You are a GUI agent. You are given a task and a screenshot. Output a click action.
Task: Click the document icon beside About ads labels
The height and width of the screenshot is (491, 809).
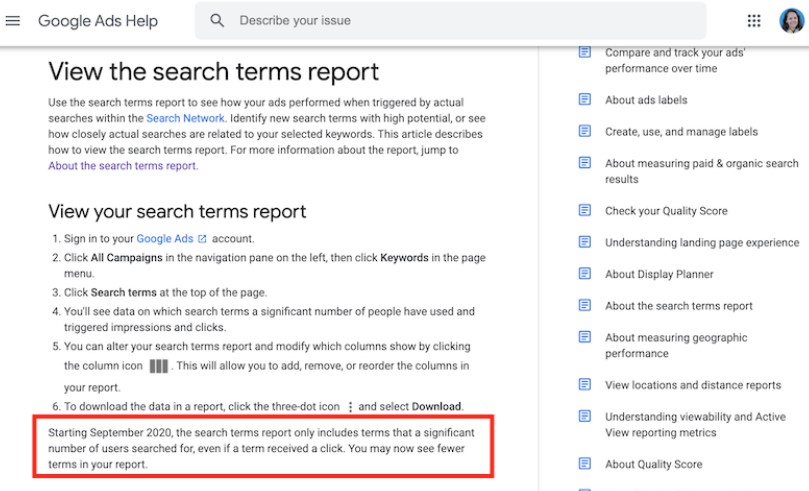(585, 99)
